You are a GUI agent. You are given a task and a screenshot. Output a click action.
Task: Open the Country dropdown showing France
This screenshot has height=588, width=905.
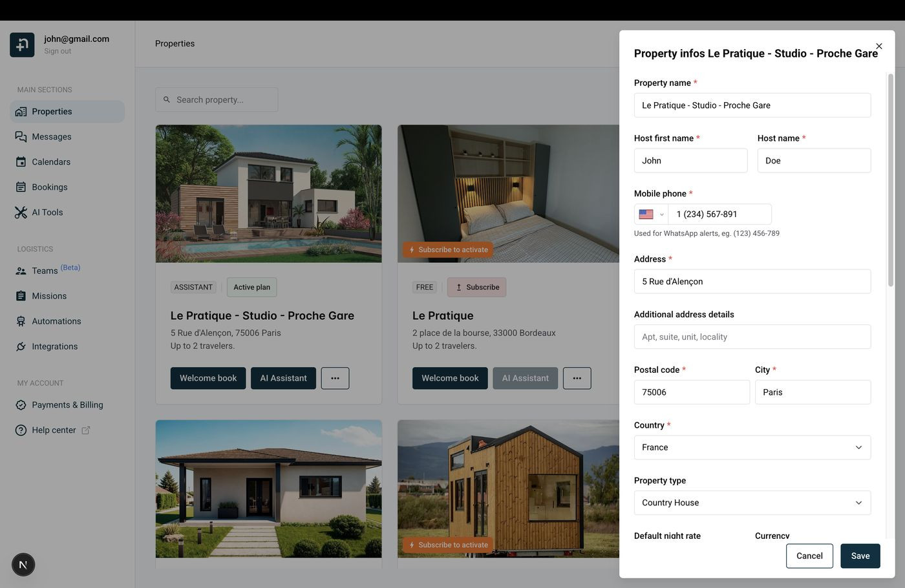pos(752,446)
